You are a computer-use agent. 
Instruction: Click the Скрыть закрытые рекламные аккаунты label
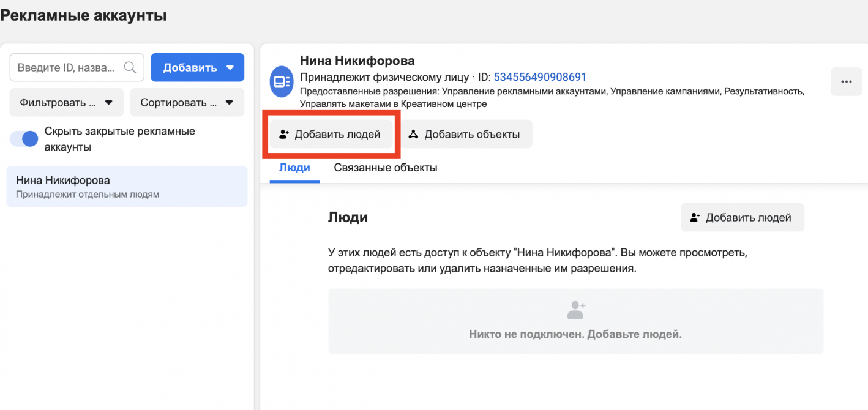120,139
